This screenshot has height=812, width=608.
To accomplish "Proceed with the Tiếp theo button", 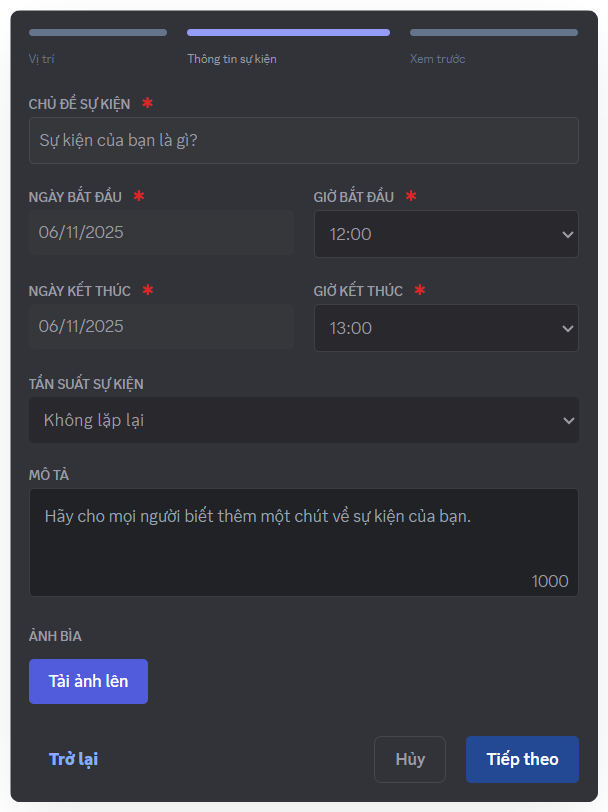I will [522, 759].
